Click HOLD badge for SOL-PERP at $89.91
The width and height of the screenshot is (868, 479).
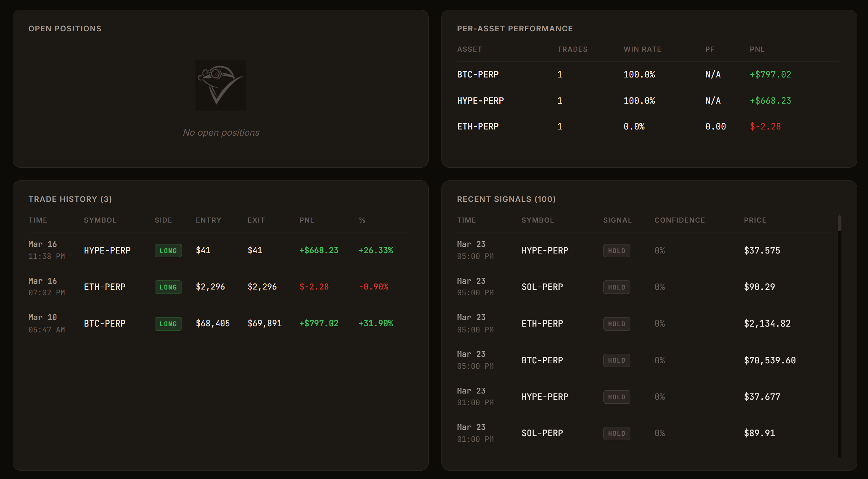[x=617, y=433]
